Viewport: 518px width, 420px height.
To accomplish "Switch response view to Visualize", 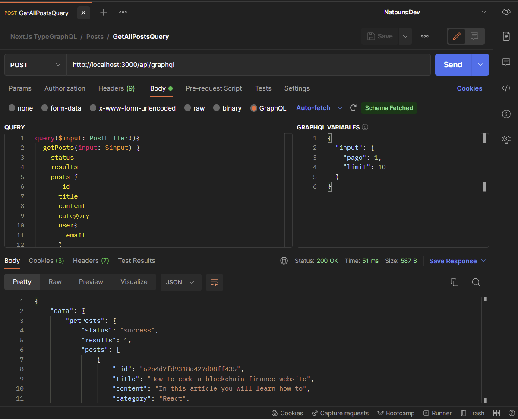I will click(x=134, y=282).
